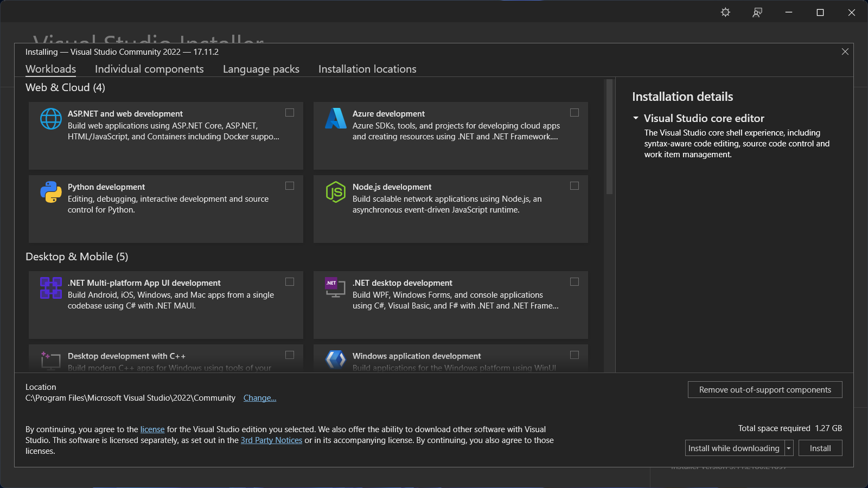Select Desktop development with C++ title
Viewport: 868px width, 488px height.
126,356
